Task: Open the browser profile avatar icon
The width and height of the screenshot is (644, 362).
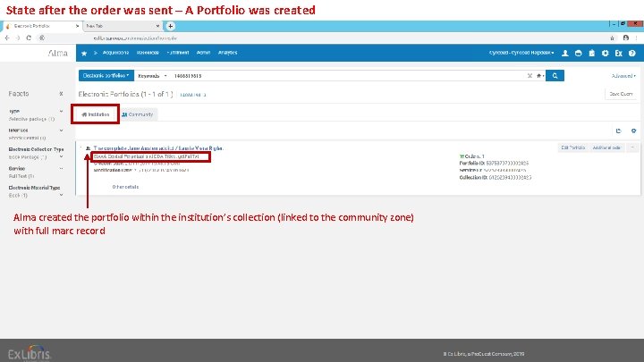Action: click(x=625, y=38)
